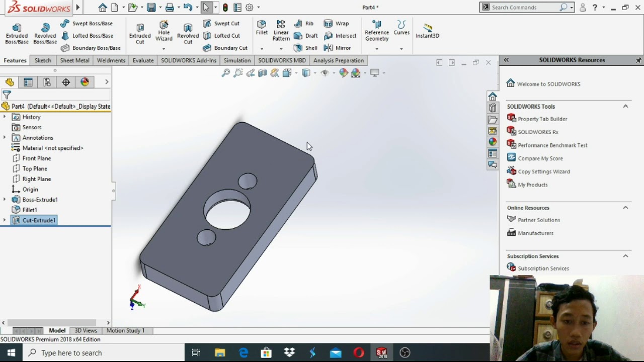Toggle Instant3D mode
Image resolution: width=644 pixels, height=362 pixels.
428,31
